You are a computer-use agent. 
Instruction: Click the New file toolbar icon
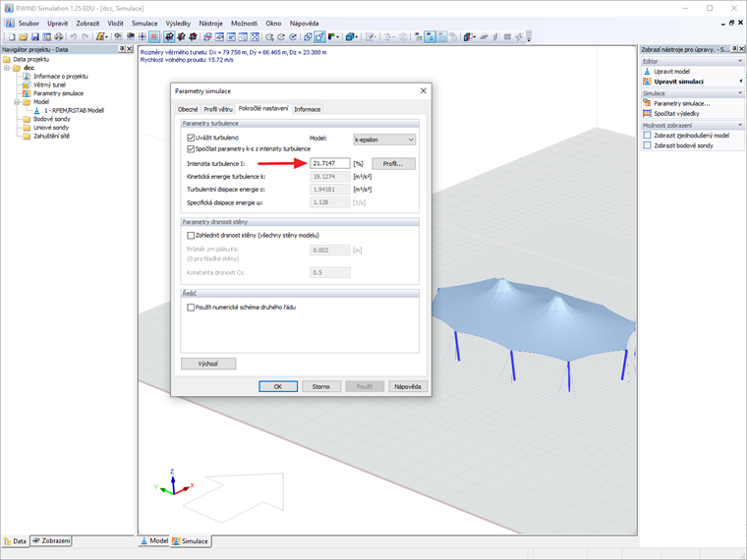pos(12,36)
